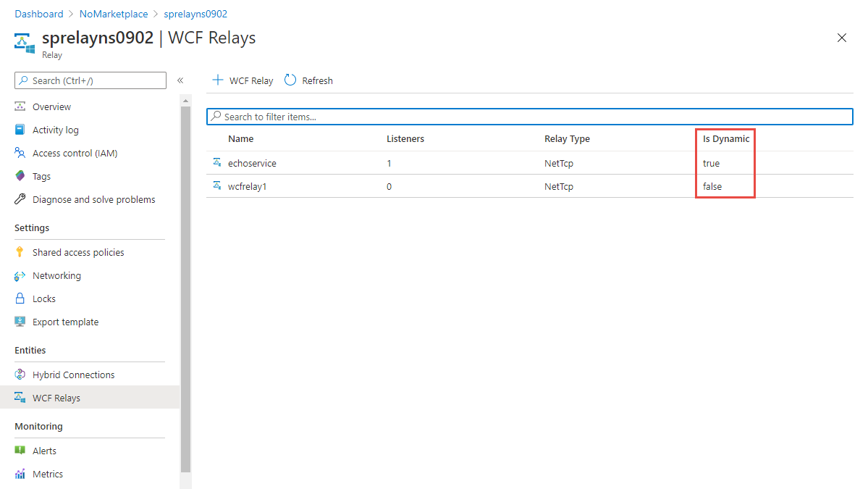Image resolution: width=868 pixels, height=489 pixels.
Task: Click the Access control (IAM) people icon
Action: [x=20, y=153]
